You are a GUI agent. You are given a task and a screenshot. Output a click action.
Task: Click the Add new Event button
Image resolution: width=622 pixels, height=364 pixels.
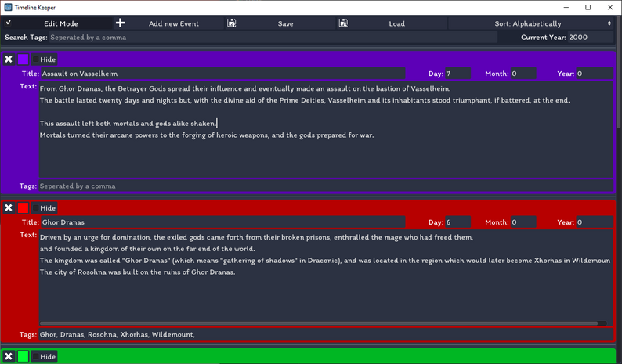(x=174, y=23)
